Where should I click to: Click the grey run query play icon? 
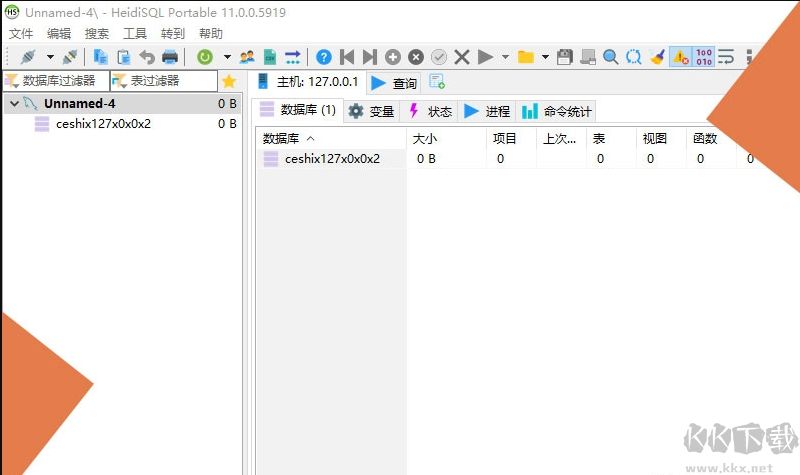pyautogui.click(x=485, y=57)
